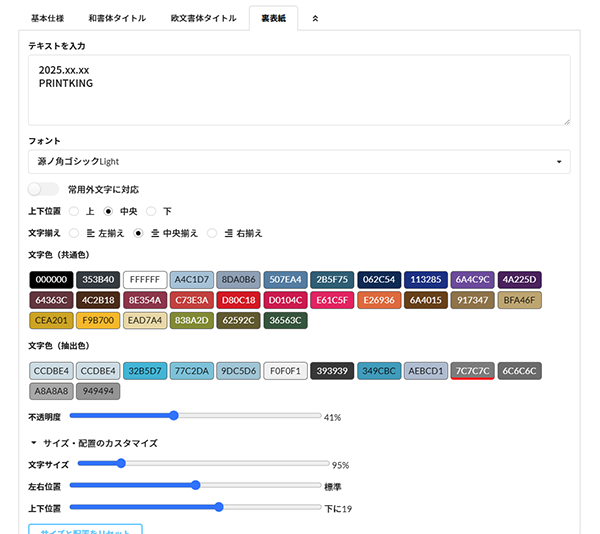600x534 pixels.
Task: Collapse panel with double chevron icon
Action: pos(316,18)
